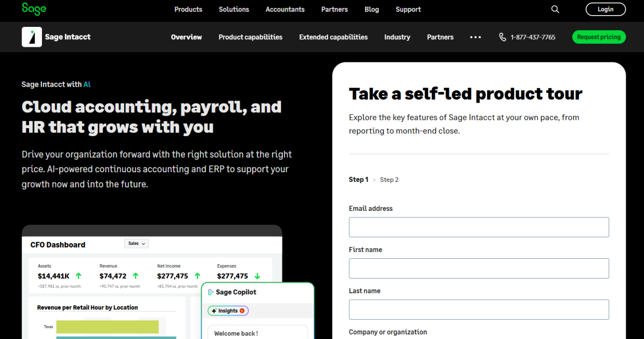The image size is (644, 339).
Task: Go to the Blog link
Action: click(371, 10)
